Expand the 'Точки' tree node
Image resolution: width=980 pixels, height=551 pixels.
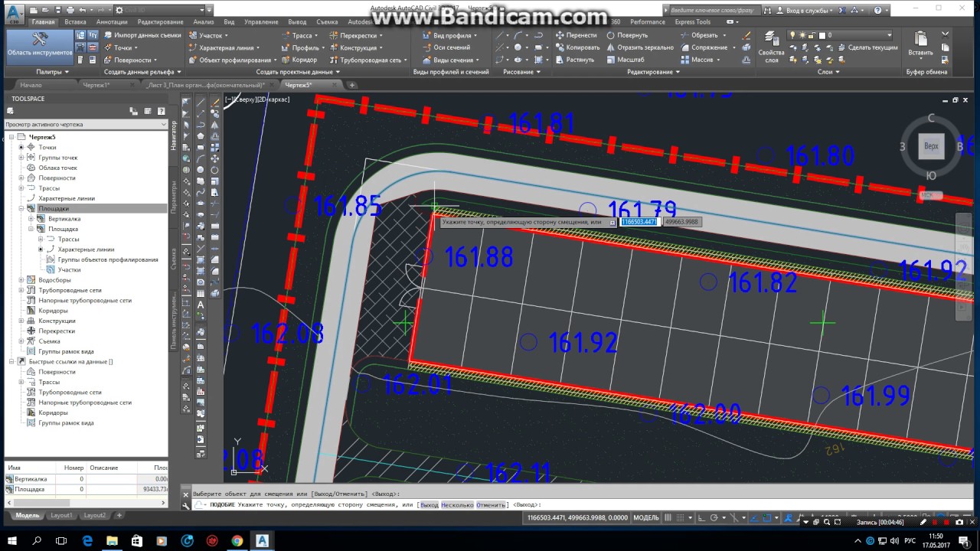21,147
